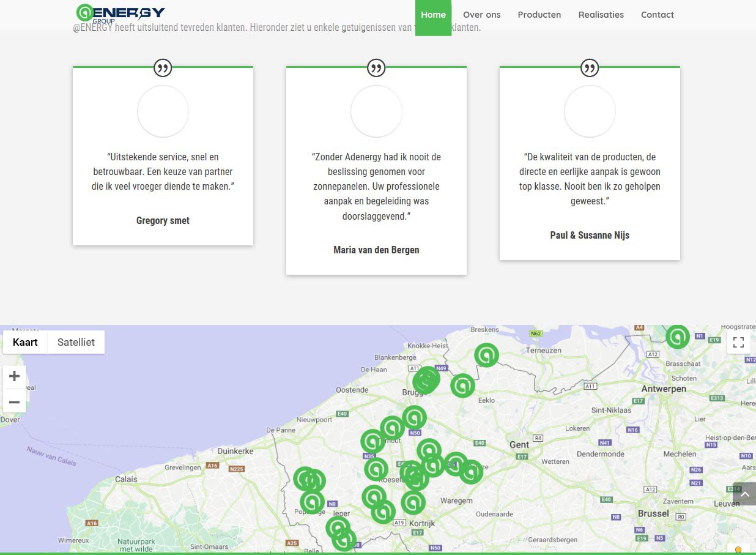Open the Producten menu item
Screen dimensions: 756x555
pos(539,15)
